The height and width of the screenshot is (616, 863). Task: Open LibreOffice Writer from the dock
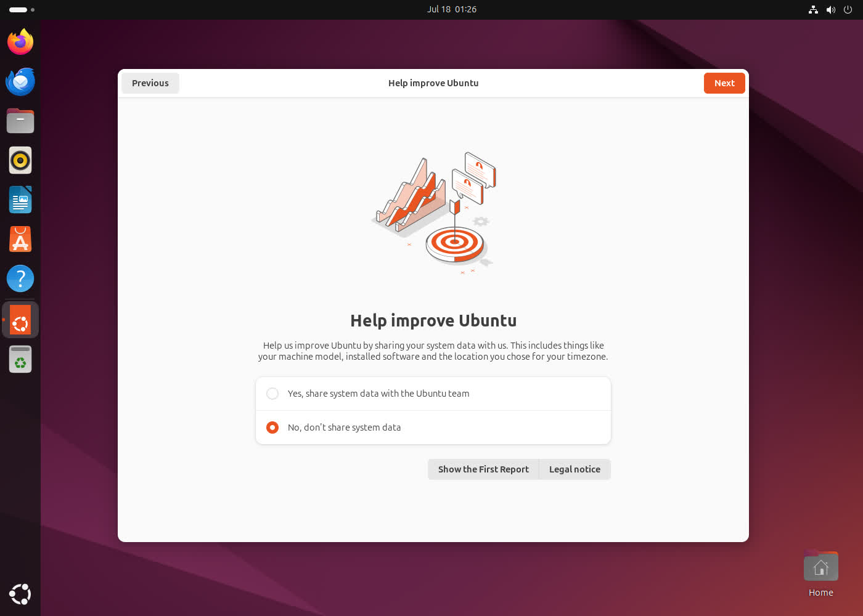(x=20, y=200)
